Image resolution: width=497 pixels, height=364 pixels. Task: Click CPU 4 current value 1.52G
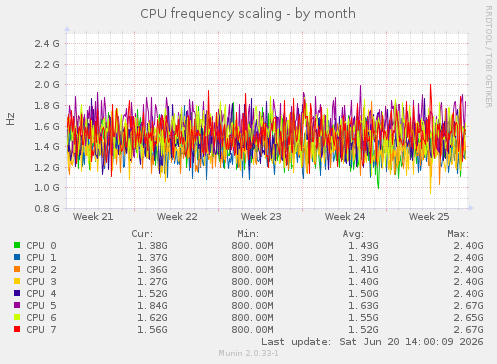152,294
